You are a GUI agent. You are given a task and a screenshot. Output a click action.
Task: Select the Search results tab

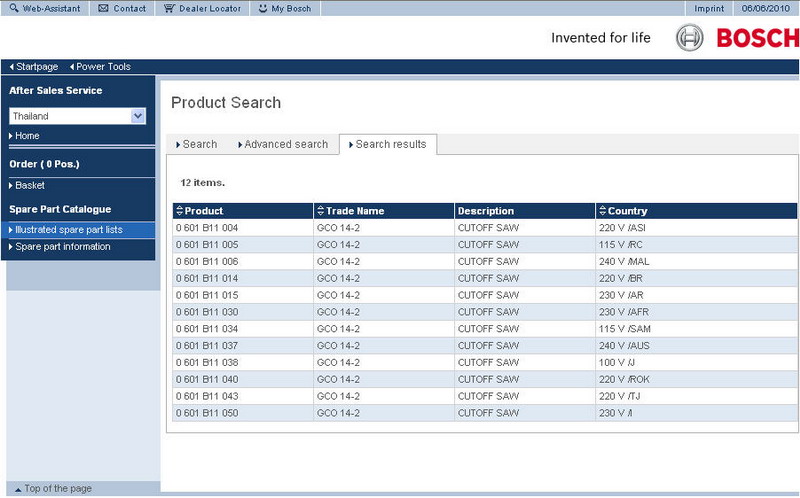387,144
